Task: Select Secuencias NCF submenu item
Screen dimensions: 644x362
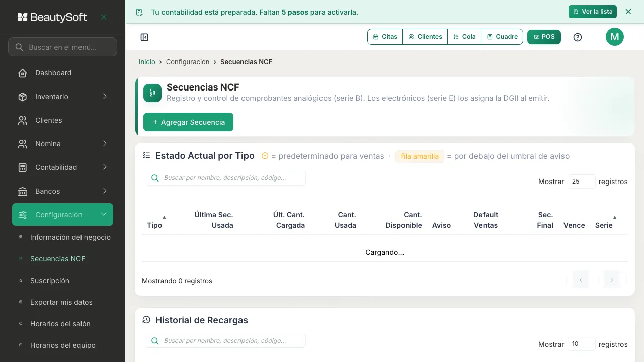Action: (58, 259)
